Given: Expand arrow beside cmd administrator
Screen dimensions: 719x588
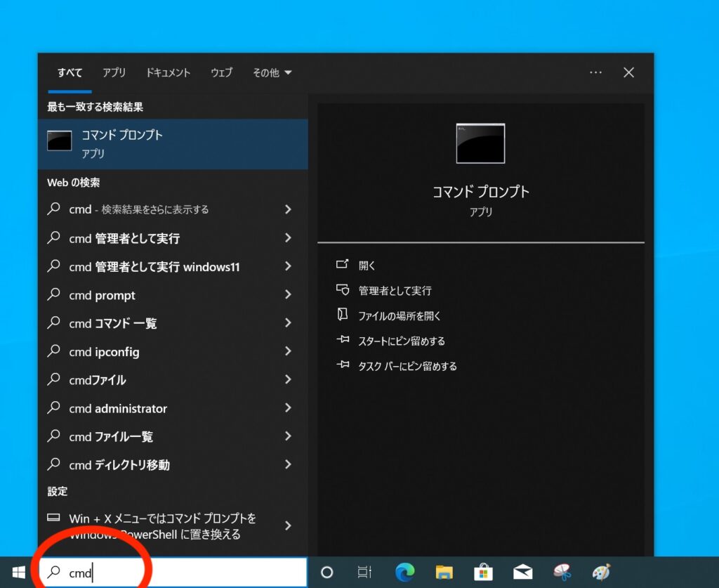Looking at the screenshot, I should tap(288, 408).
